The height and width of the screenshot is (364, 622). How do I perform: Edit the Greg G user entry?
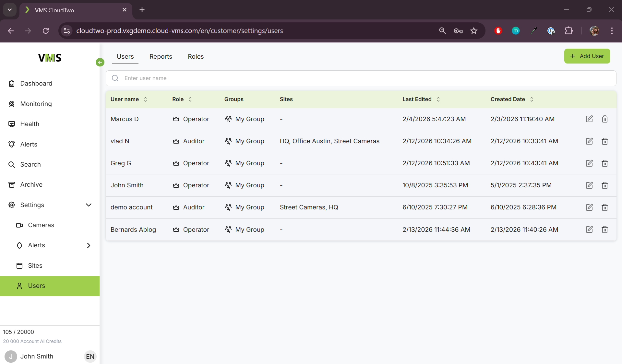[589, 163]
